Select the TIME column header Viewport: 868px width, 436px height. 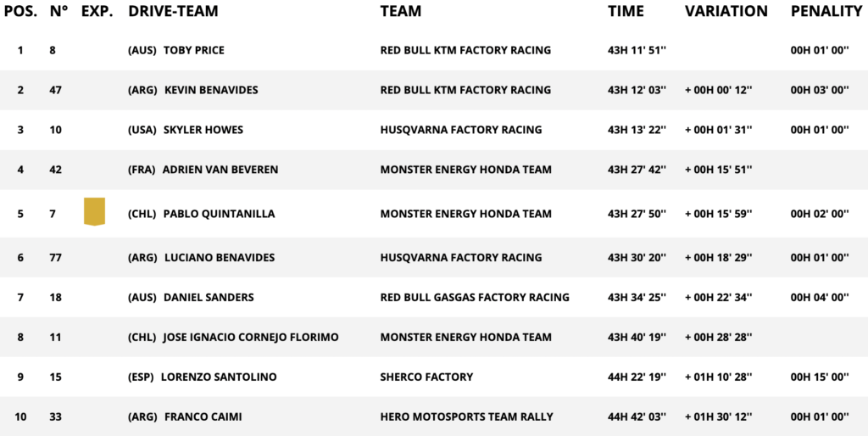point(626,12)
